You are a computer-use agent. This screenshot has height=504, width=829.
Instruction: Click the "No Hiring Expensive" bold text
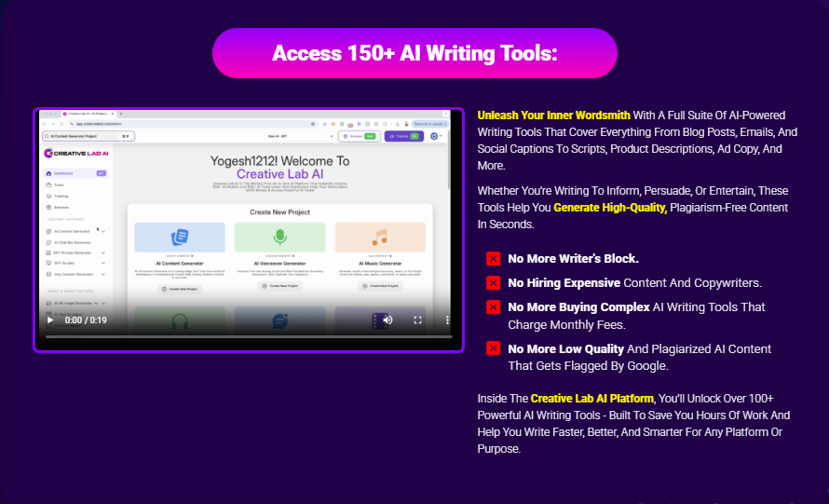click(564, 283)
